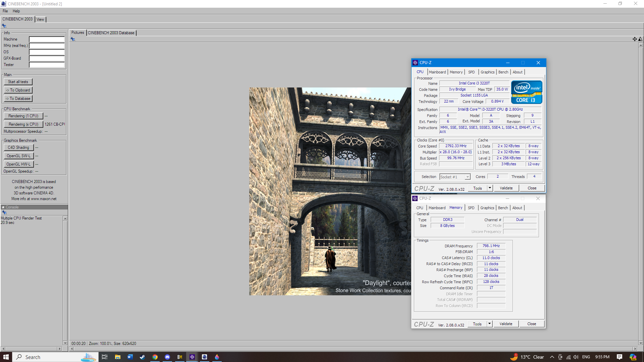Open Discord from the taskbar
This screenshot has width=644, height=362.
(x=167, y=357)
